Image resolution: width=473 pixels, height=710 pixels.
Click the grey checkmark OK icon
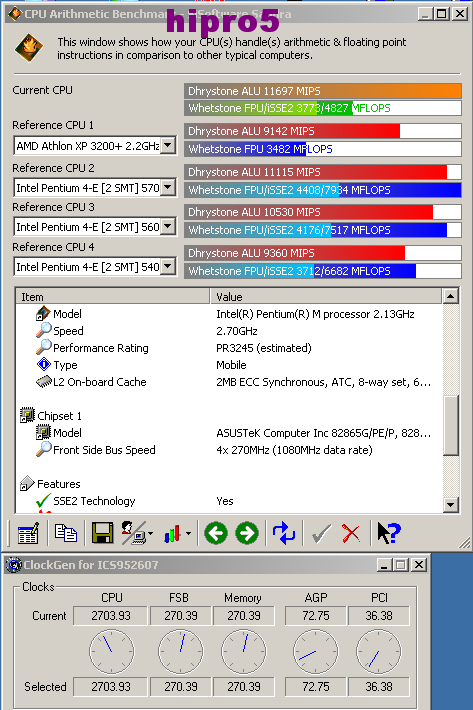pyautogui.click(x=321, y=533)
